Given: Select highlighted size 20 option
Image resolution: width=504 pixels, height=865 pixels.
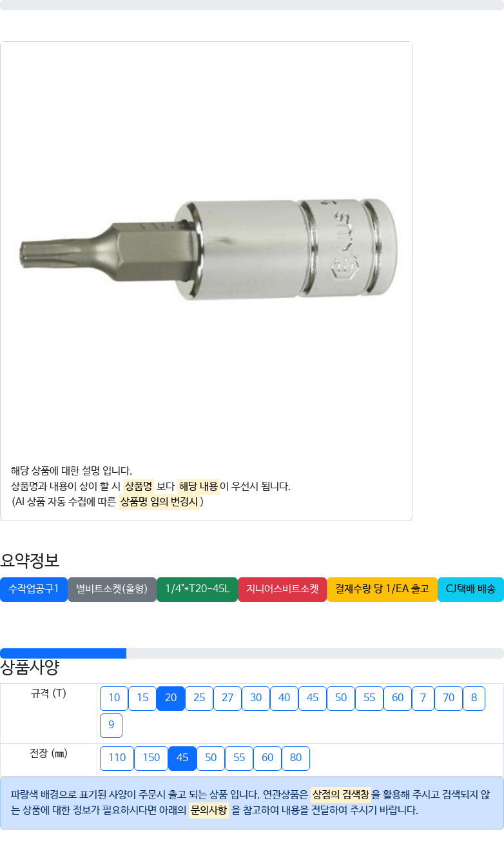Looking at the screenshot, I should click(171, 698).
